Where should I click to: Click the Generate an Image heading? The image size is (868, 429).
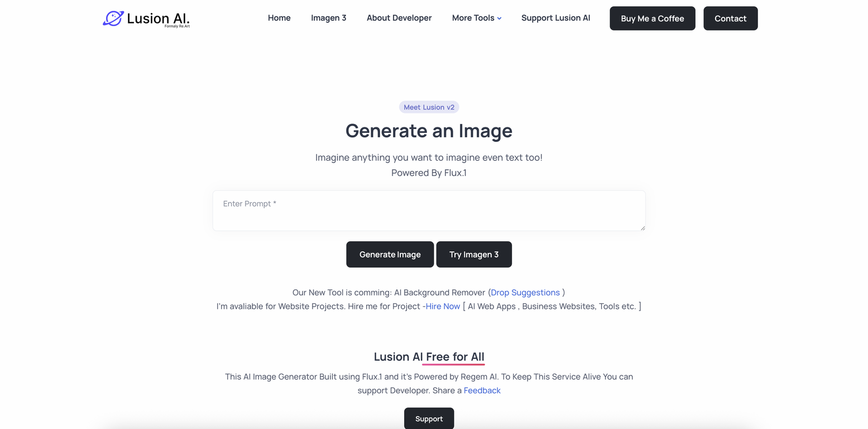pyautogui.click(x=429, y=131)
